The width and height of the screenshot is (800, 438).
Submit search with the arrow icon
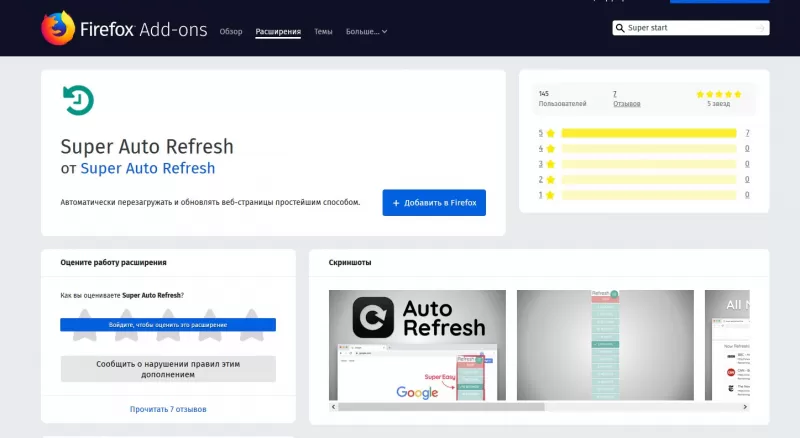(760, 28)
